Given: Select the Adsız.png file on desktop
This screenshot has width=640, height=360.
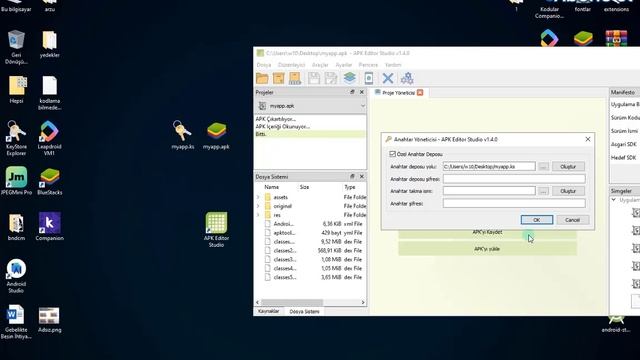Looking at the screenshot, I should [x=49, y=319].
